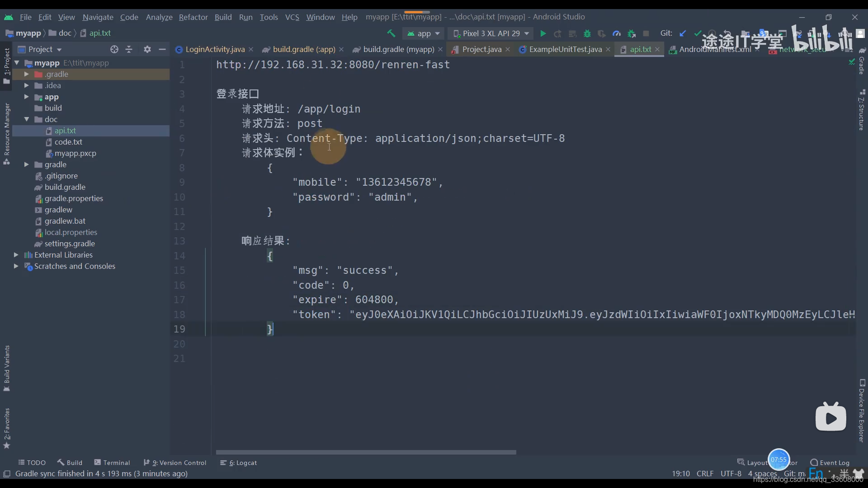The width and height of the screenshot is (868, 488).
Task: Toggle the 1: Project side panel
Action: (x=7, y=66)
